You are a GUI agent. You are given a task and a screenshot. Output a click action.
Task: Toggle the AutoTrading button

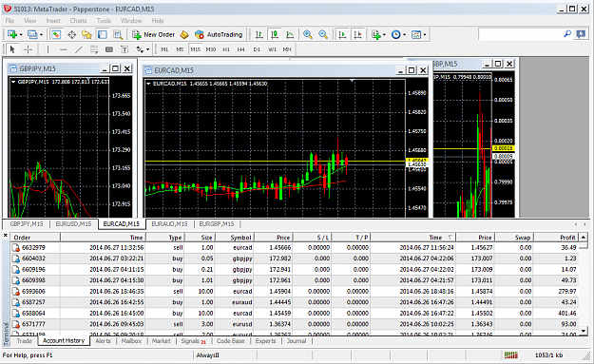pyautogui.click(x=219, y=34)
